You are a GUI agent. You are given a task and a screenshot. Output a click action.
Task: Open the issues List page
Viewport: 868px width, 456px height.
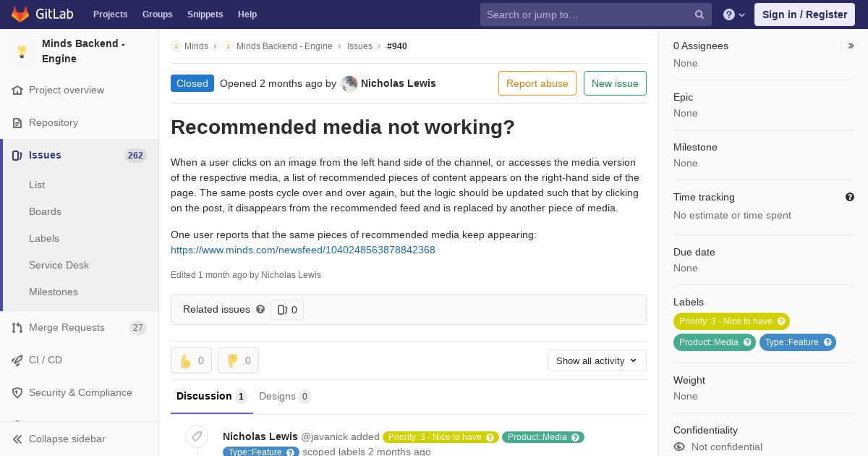[x=37, y=185]
